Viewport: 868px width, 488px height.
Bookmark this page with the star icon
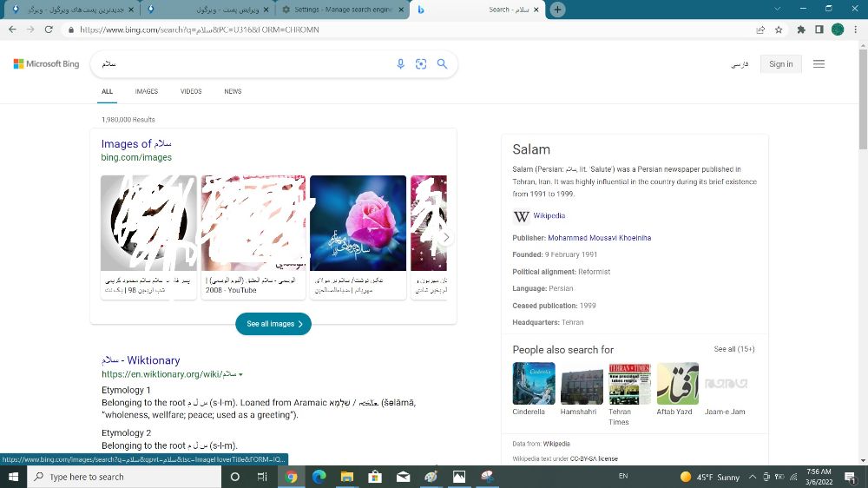(779, 30)
